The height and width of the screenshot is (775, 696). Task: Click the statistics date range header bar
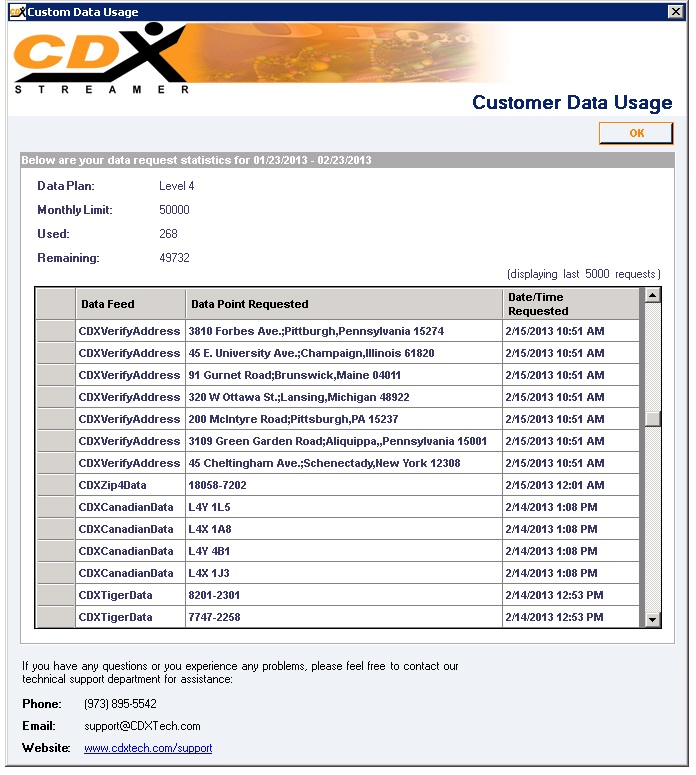click(347, 160)
